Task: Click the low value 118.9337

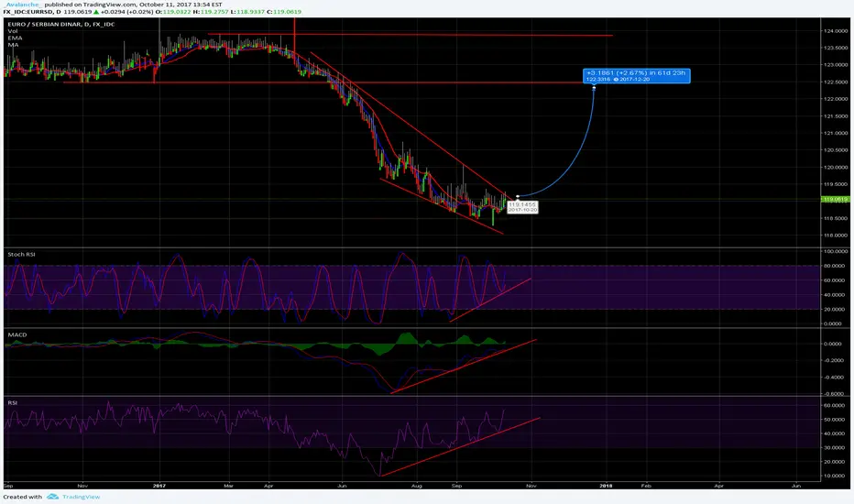Action: tap(249, 11)
